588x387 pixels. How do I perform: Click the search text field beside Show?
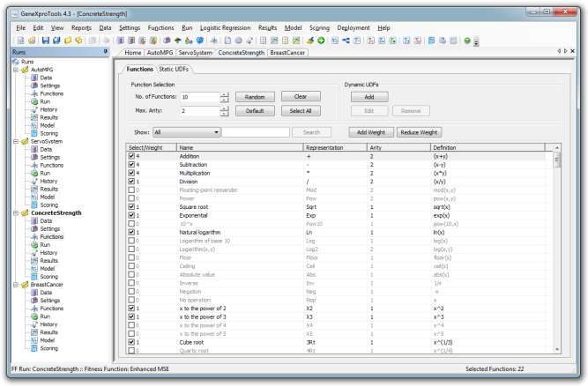256,132
